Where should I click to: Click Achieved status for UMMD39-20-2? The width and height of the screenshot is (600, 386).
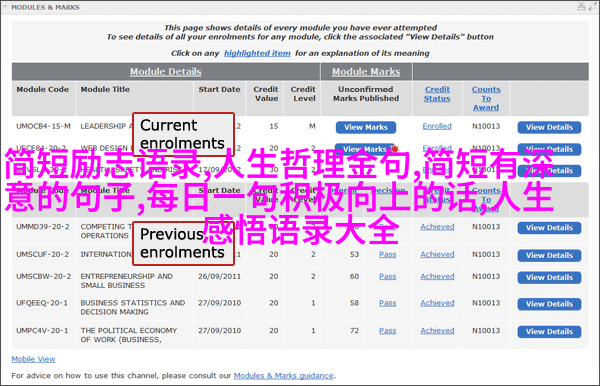point(437,227)
